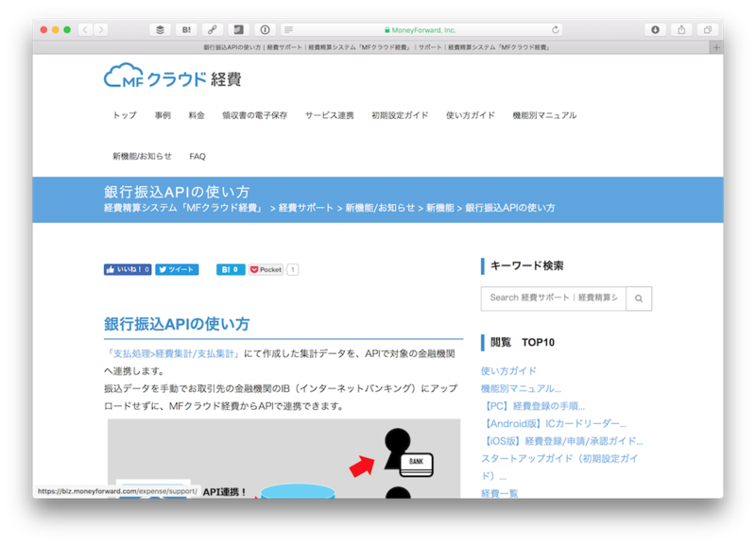Screen dimensions: 756x545
Task: Show tab overview icon
Action: (x=707, y=30)
